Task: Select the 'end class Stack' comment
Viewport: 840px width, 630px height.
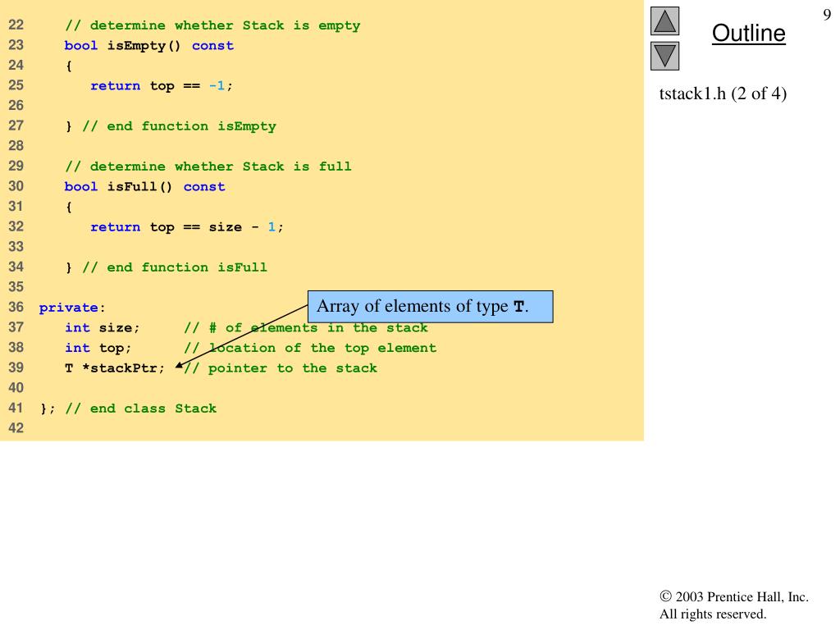Action: click(141, 409)
